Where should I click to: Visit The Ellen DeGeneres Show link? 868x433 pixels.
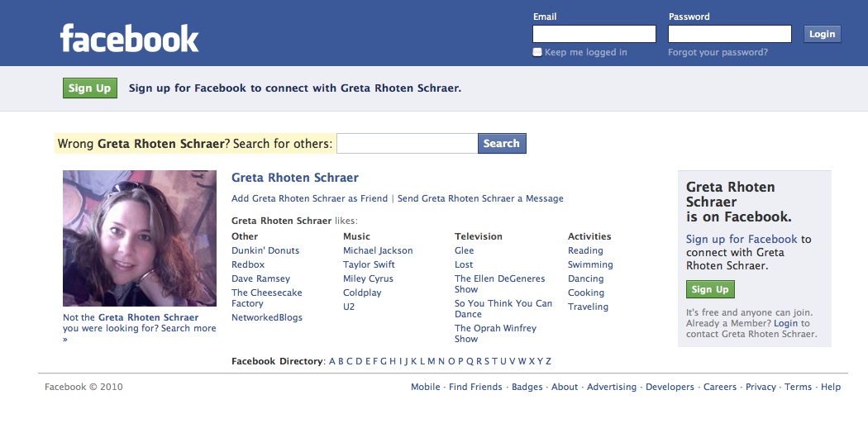click(500, 283)
